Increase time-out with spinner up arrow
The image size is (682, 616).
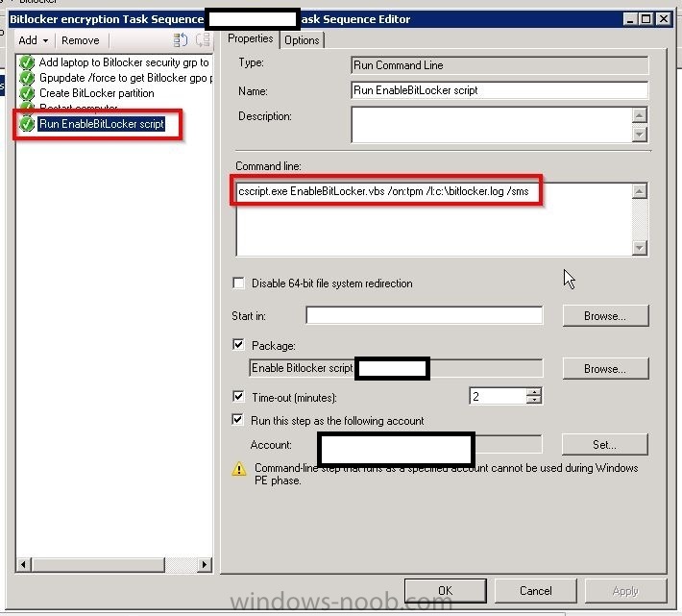point(534,392)
